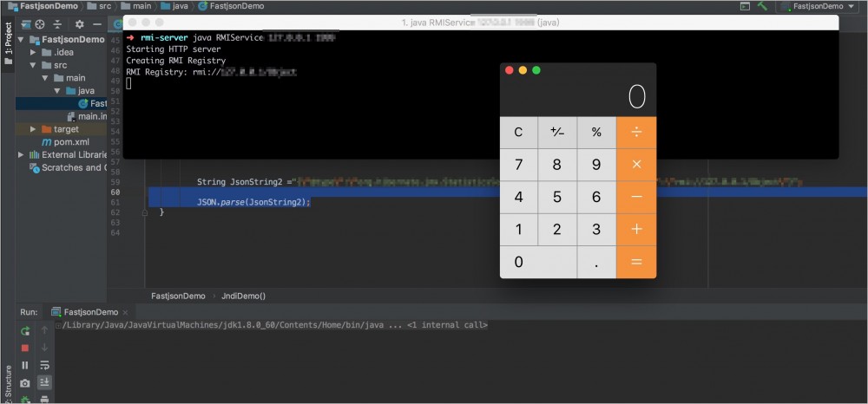Expand the target folder

coord(33,129)
